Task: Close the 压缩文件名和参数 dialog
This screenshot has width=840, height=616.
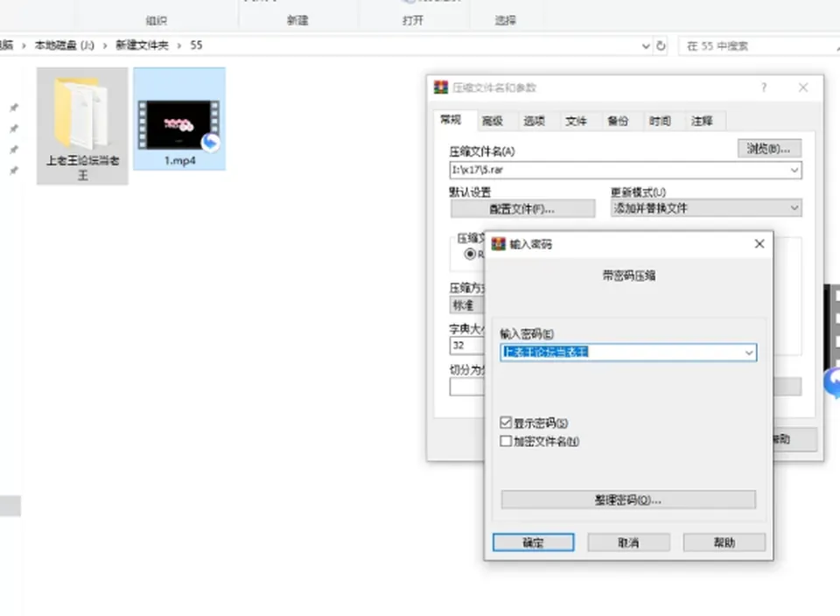Action: pyautogui.click(x=803, y=87)
